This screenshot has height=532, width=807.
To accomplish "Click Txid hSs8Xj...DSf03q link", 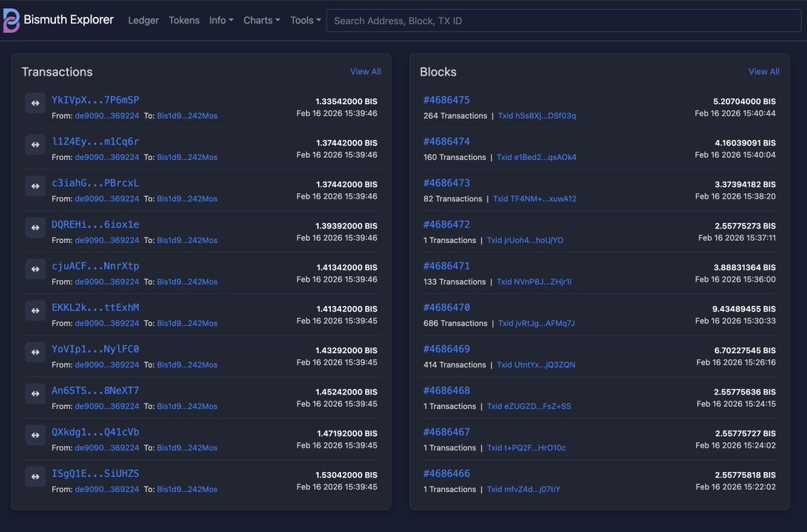I will coord(537,116).
